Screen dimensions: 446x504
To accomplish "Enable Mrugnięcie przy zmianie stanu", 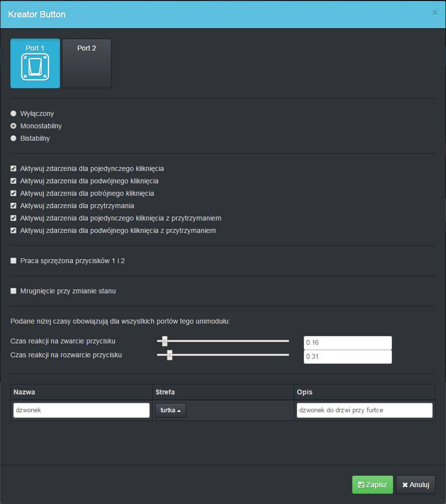I will tap(13, 291).
